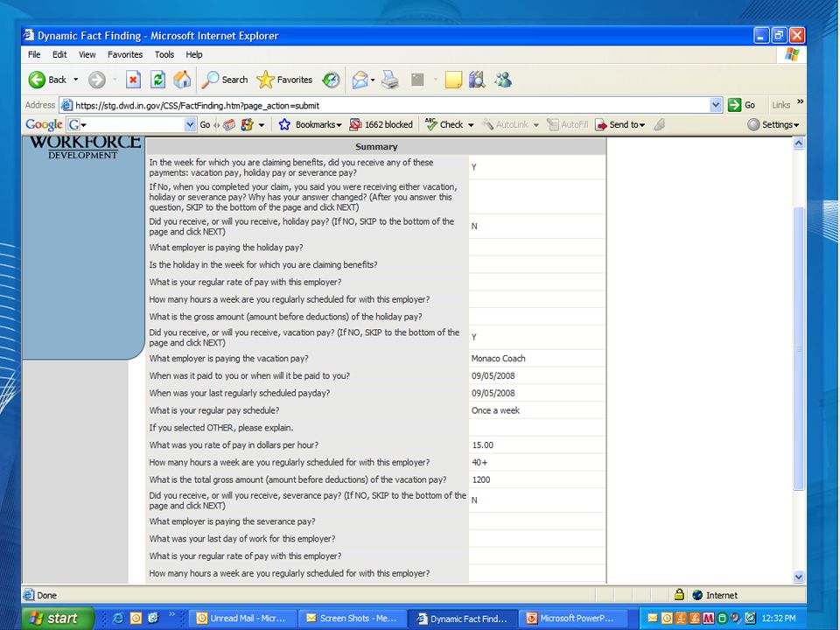Open the Tools menu
The image size is (840, 630).
click(164, 54)
